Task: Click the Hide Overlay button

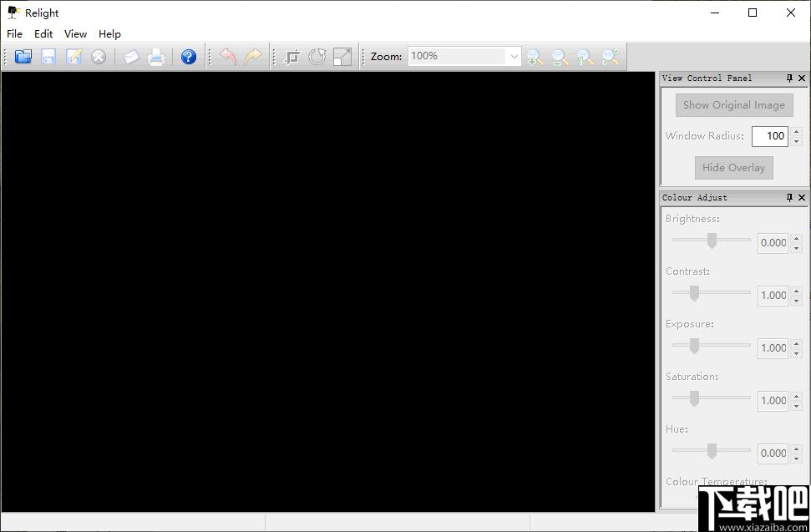Action: 733,168
